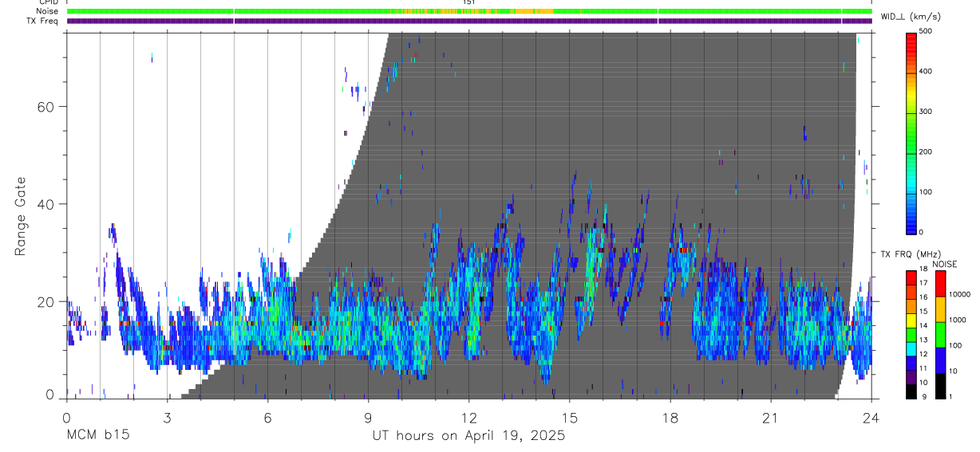Click the x-axis tick label 3
Image resolution: width=980 pixels, height=452 pixels.
point(168,418)
